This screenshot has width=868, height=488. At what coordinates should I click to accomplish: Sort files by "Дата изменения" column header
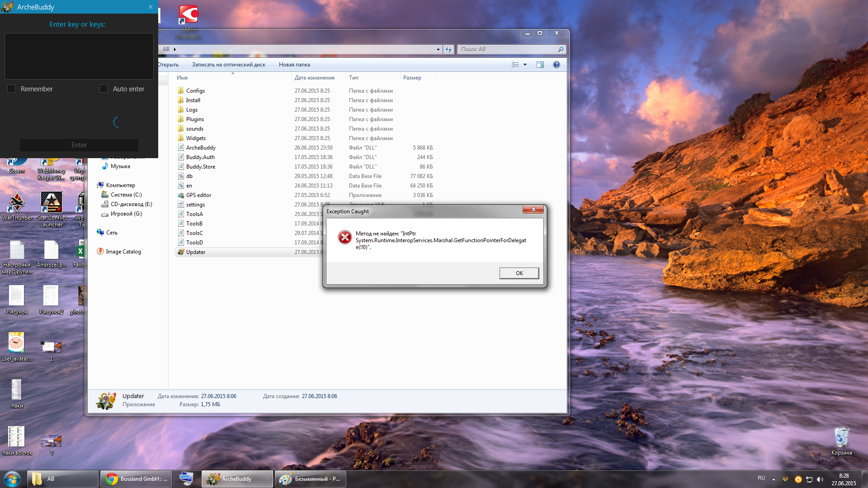pos(314,78)
